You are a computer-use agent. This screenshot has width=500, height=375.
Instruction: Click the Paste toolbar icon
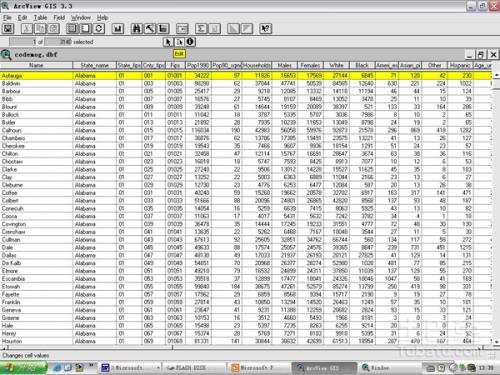53,29
